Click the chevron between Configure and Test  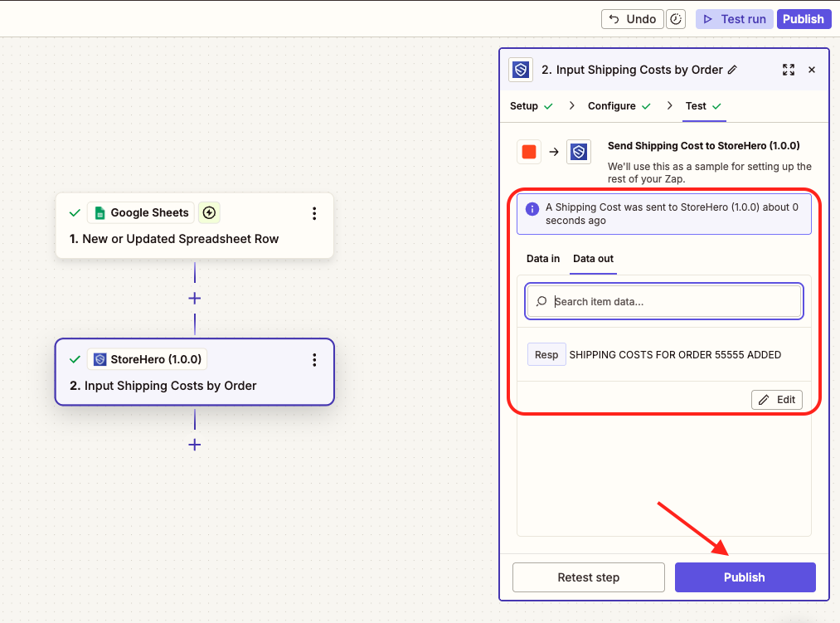point(670,105)
